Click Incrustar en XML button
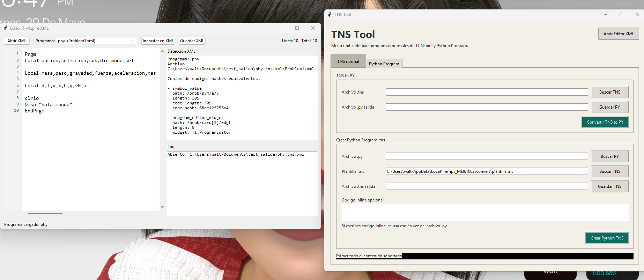 coord(158,41)
